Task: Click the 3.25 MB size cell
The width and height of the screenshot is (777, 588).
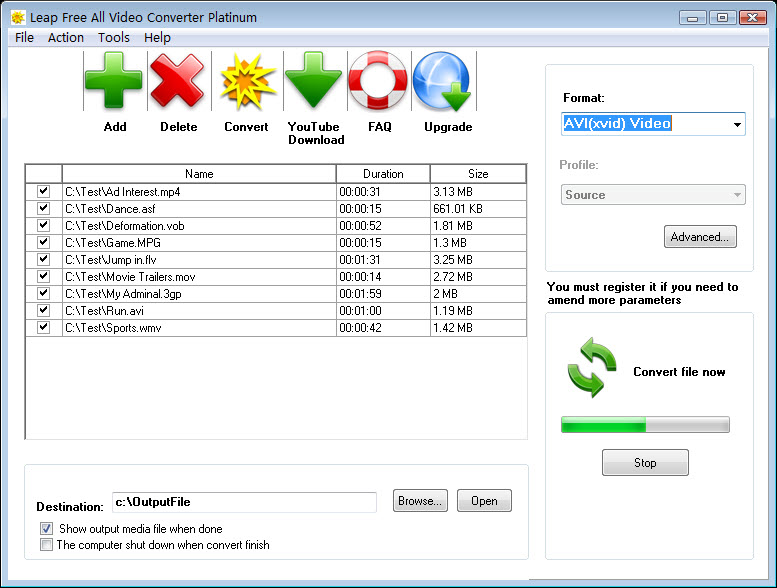Action: click(x=478, y=260)
